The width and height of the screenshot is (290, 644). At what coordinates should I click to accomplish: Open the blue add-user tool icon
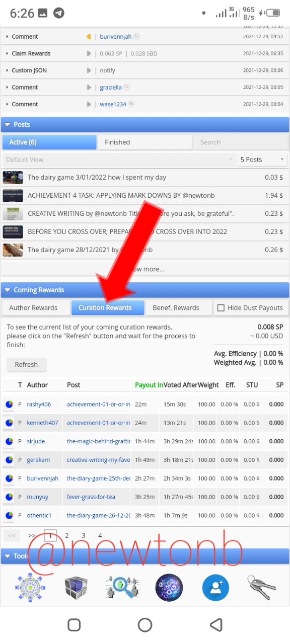(215, 588)
